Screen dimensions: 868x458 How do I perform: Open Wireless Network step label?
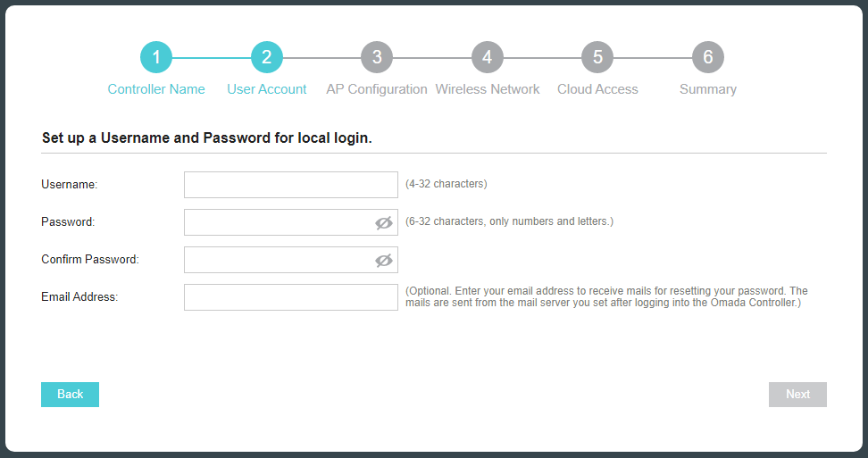tap(487, 89)
